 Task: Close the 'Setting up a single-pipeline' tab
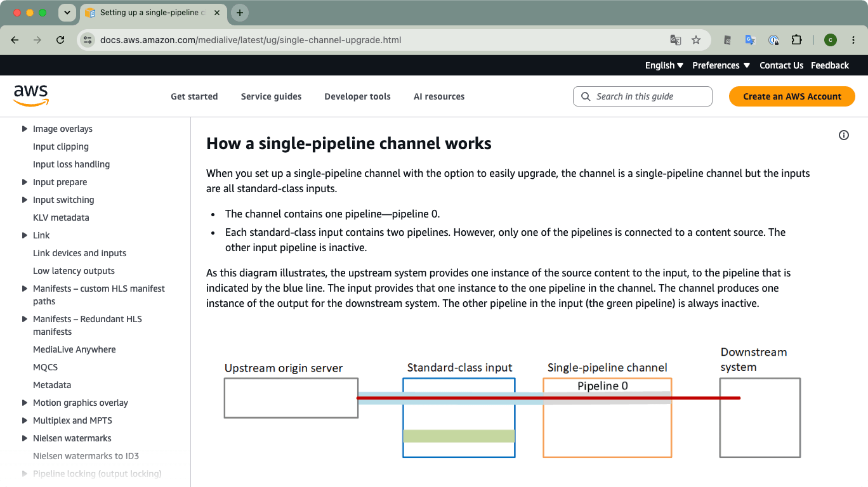coord(218,13)
